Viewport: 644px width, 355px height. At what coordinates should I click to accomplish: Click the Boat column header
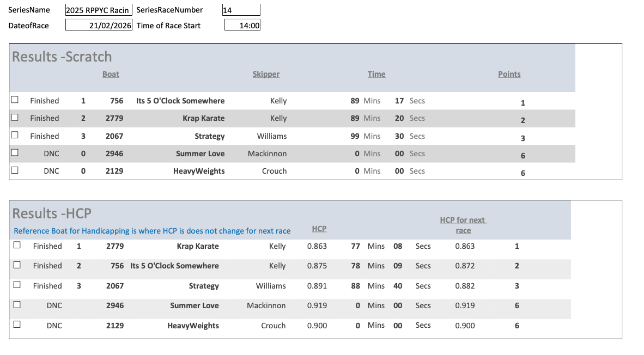(x=111, y=74)
